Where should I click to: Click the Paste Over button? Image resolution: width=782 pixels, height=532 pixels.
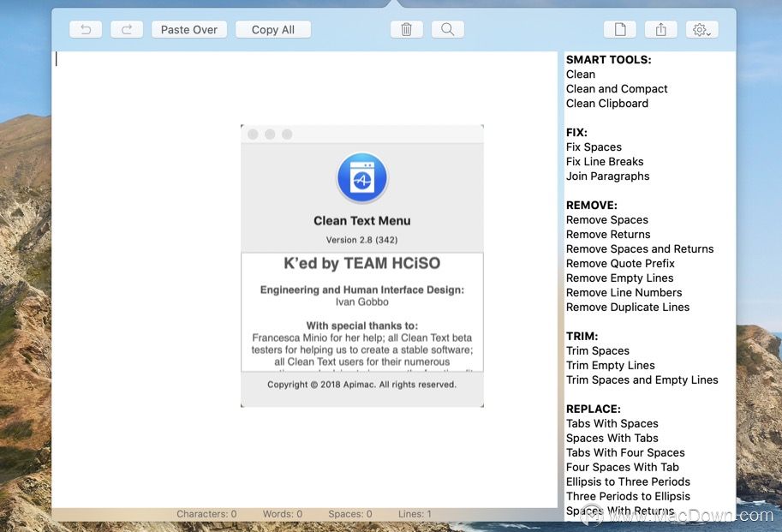189,29
